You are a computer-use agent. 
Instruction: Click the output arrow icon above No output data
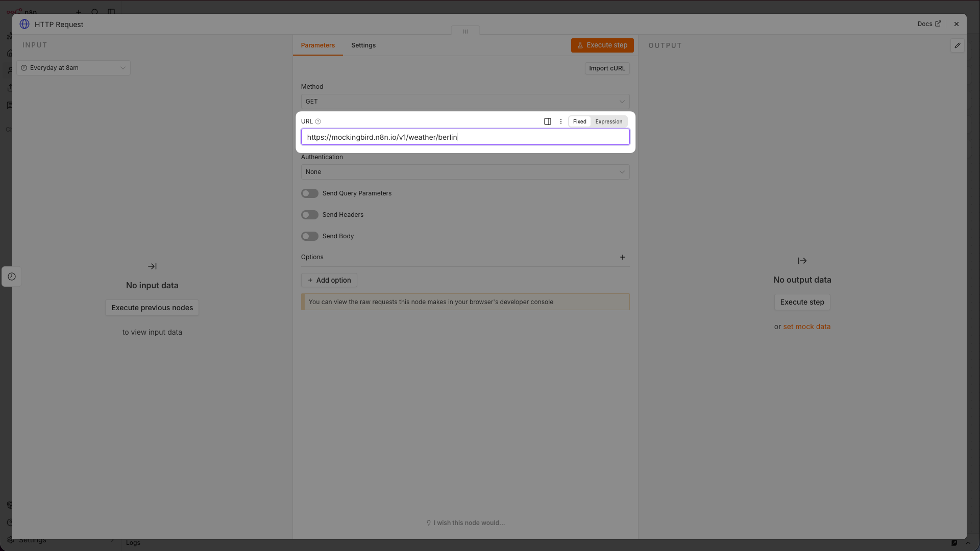point(802,261)
